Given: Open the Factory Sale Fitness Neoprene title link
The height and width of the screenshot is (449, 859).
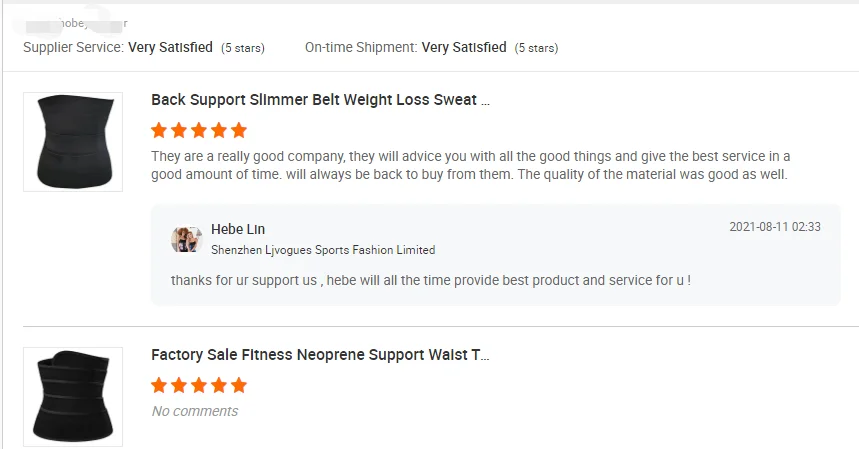Looking at the screenshot, I should pos(320,355).
